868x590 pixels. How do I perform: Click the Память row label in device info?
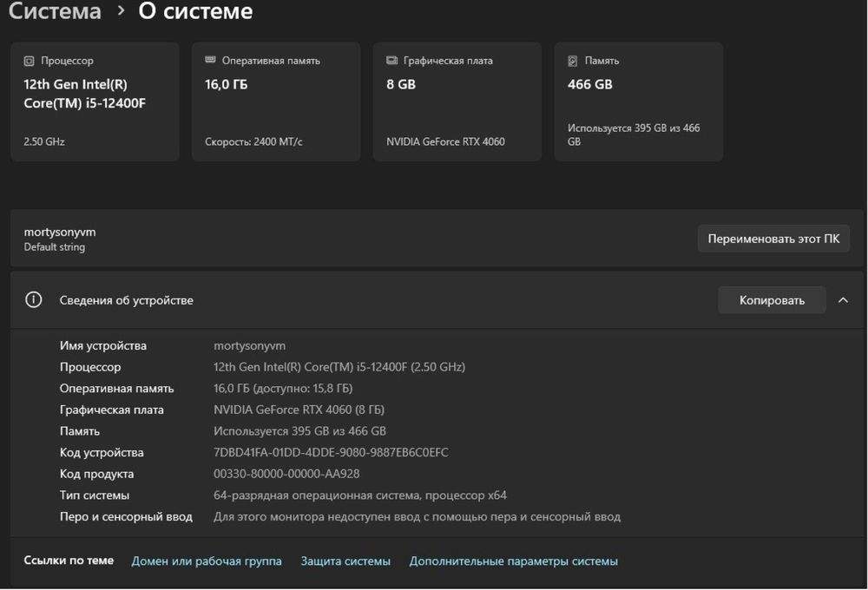pyautogui.click(x=80, y=431)
